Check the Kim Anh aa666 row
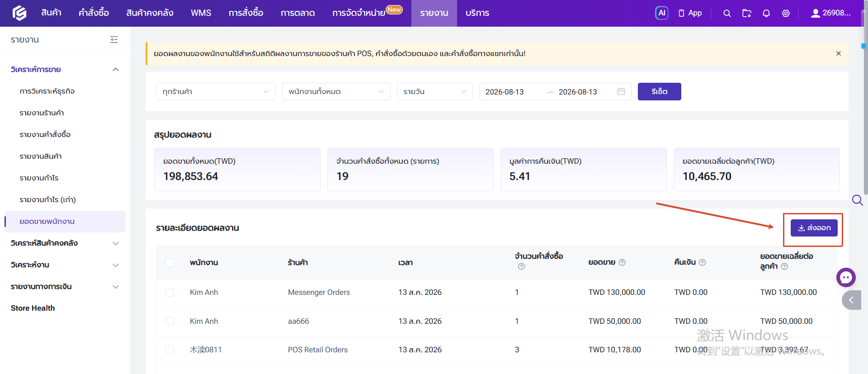The image size is (868, 374). click(170, 321)
